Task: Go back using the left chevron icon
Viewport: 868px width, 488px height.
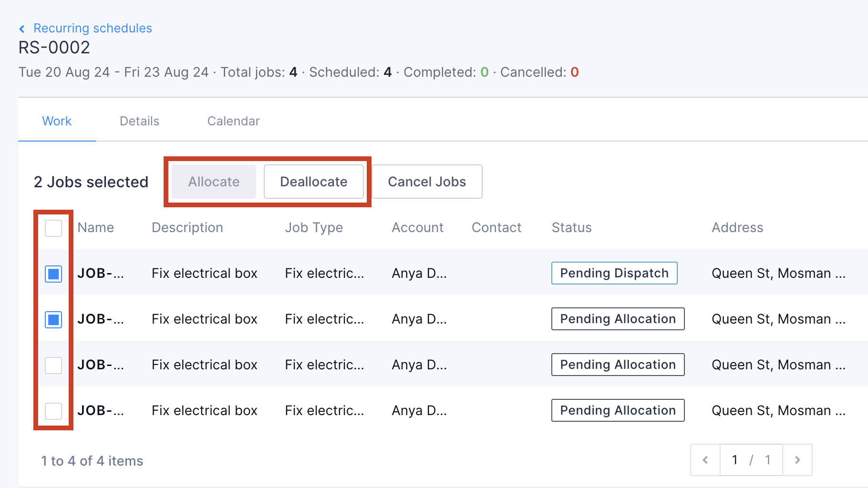Action: coord(22,28)
